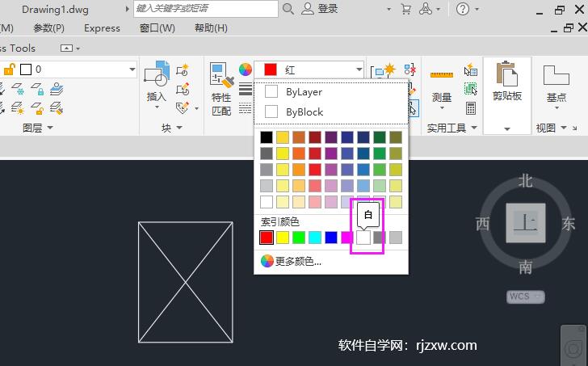Open the 参数(P) menu
Viewport: 588px width, 366px height.
point(48,28)
